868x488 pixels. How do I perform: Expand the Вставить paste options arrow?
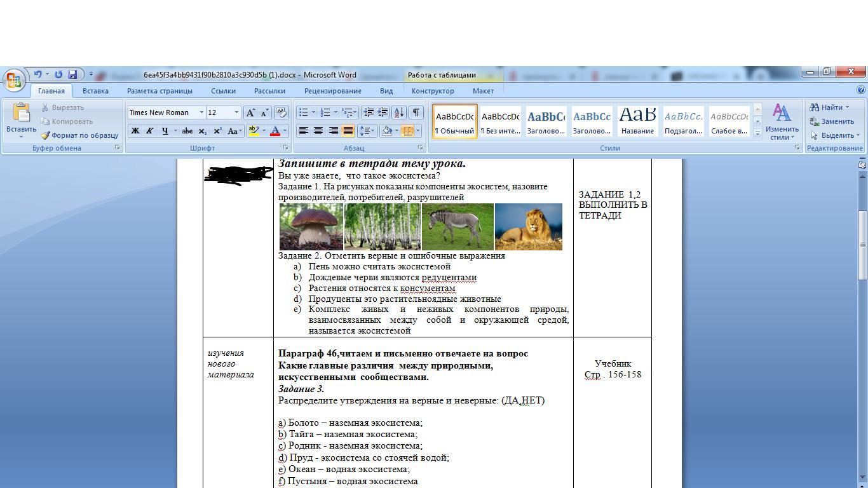click(x=21, y=137)
